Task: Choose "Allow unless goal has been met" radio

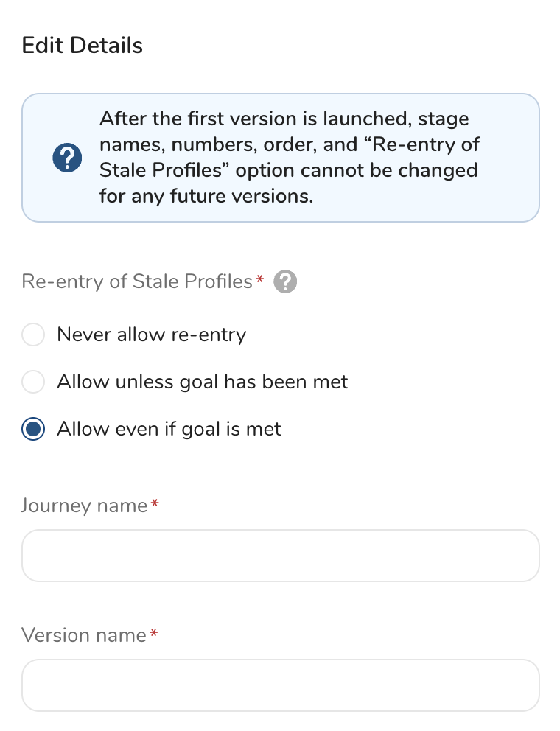Action: 34,382
